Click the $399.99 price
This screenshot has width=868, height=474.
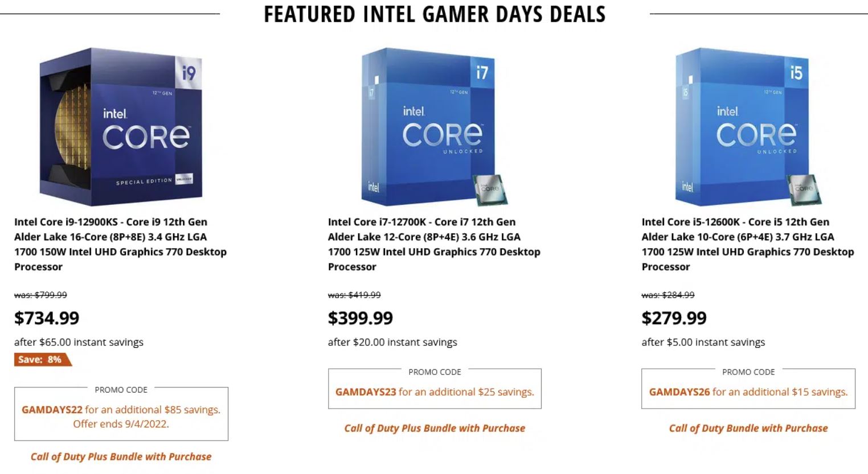coord(361,318)
